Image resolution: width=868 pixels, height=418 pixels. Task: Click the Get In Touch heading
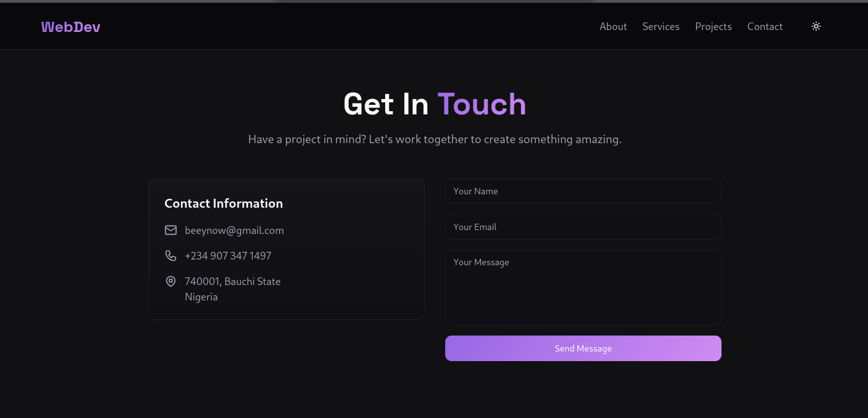click(x=434, y=104)
